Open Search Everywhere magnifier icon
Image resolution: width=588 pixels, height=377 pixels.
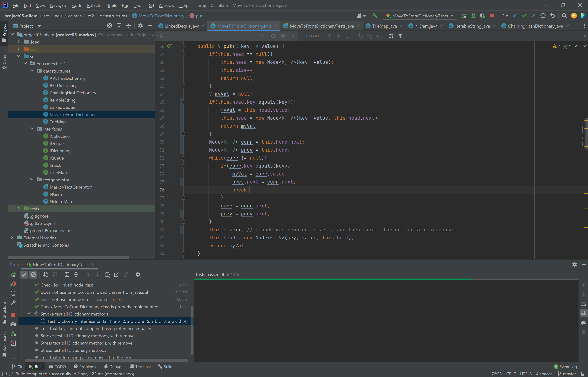pyautogui.click(x=564, y=16)
